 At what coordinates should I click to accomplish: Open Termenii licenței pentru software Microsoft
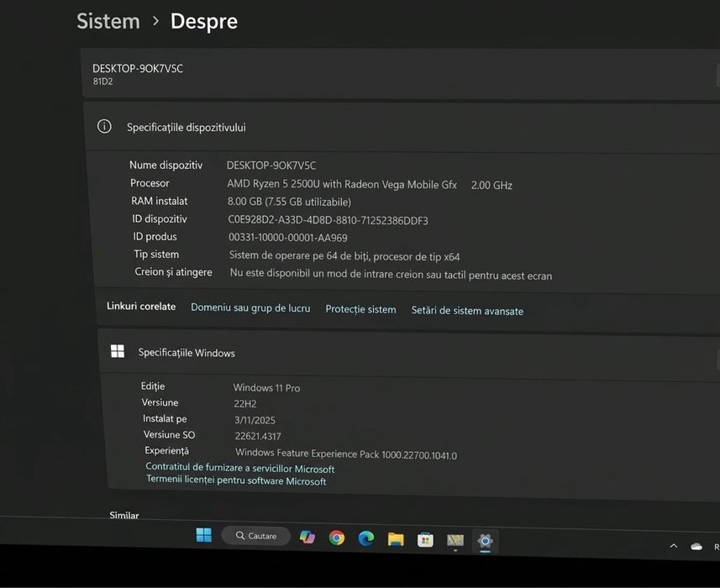coord(236,480)
